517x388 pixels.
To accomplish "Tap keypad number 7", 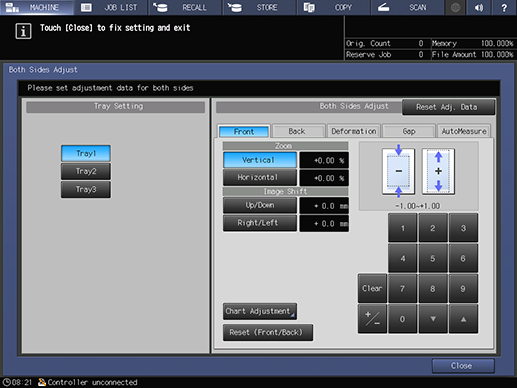I will [403, 289].
